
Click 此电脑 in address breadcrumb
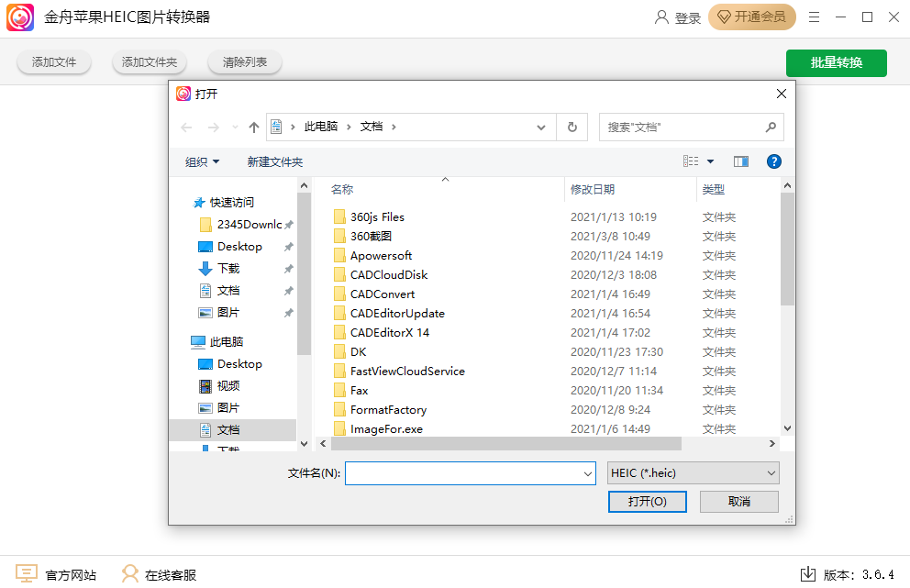[x=321, y=127]
